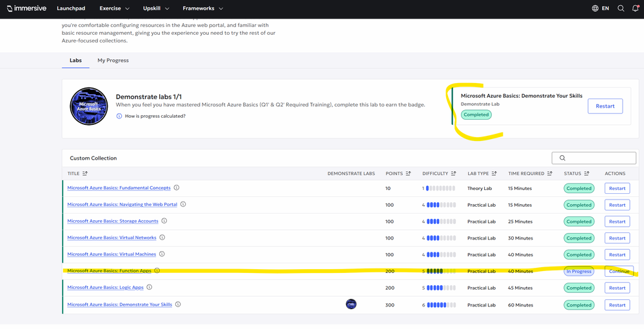This screenshot has width=644, height=329.
Task: Click info icon beside Storage Accounts lab
Action: [164, 221]
